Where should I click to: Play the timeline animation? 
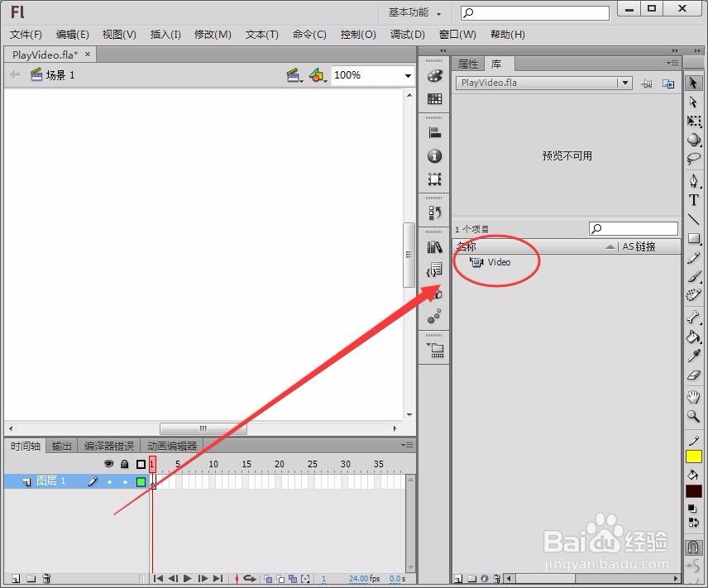click(188, 579)
